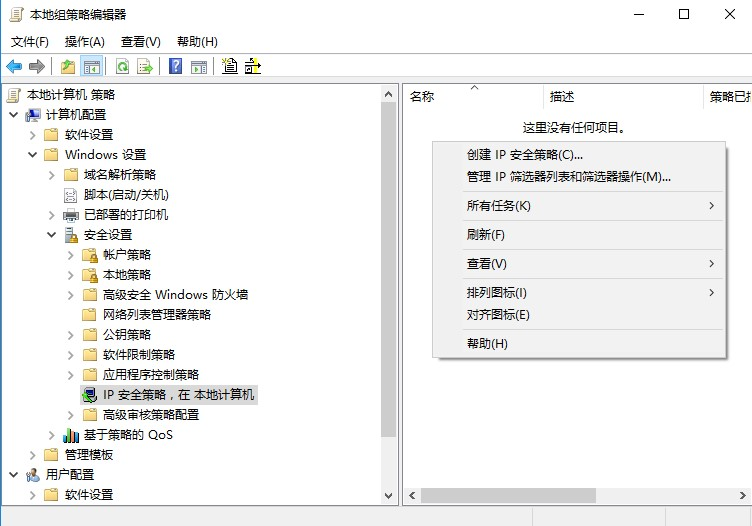
Task: Click the 脚本(启动/关机) script icon
Action: (70, 195)
